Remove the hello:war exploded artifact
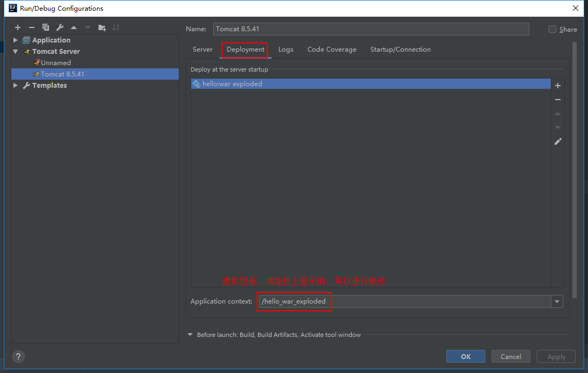The image size is (588, 373). [x=558, y=100]
